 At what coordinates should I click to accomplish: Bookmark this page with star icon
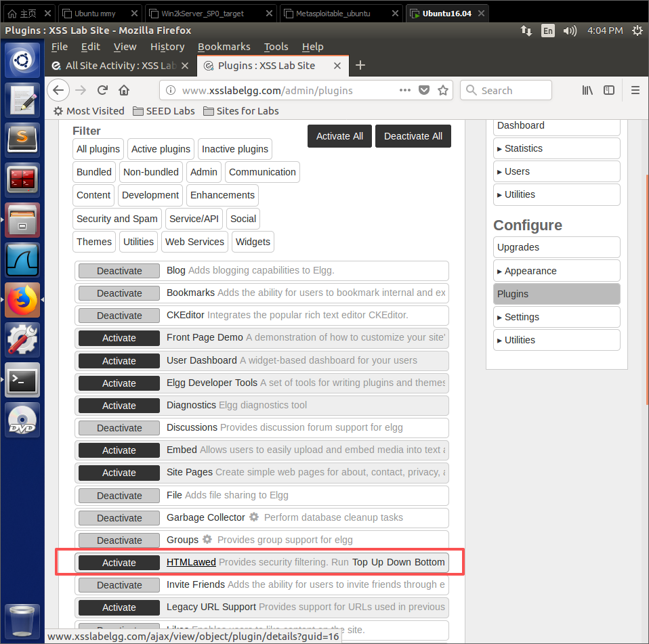coord(443,90)
